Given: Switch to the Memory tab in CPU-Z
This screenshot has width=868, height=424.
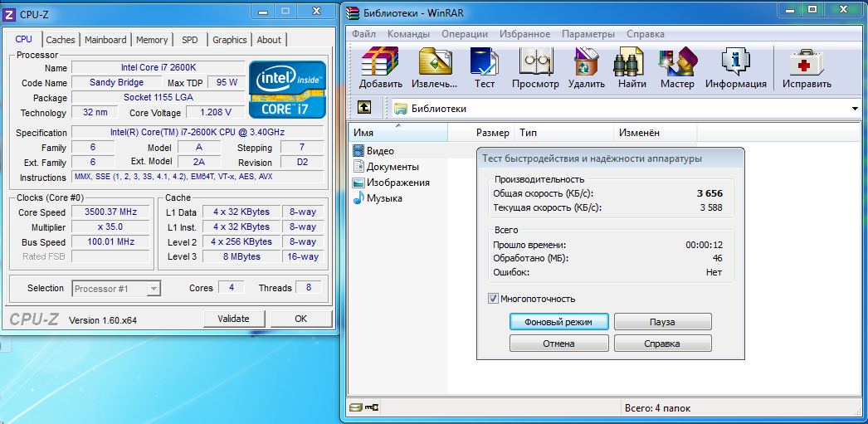Looking at the screenshot, I should (152, 40).
